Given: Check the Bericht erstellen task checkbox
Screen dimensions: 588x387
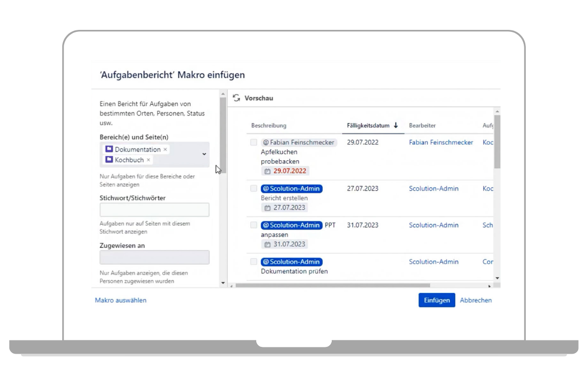Looking at the screenshot, I should [253, 189].
